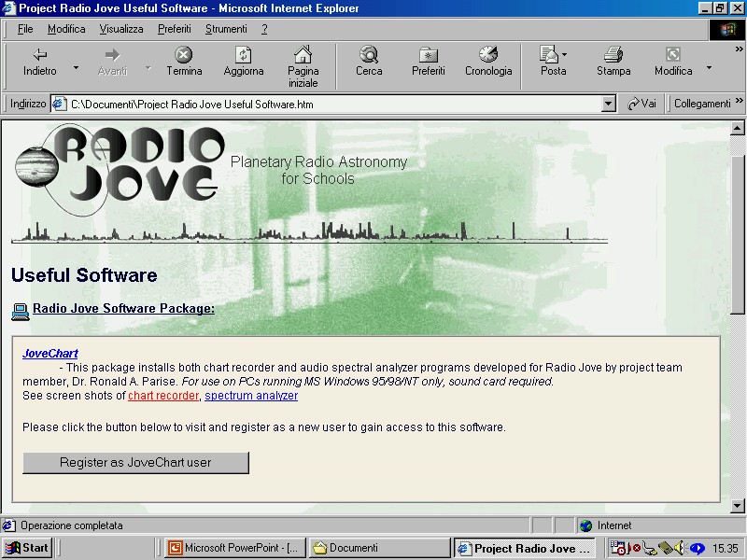Click Register as JoveChart user button
Image resolution: width=747 pixels, height=560 pixels.
pyautogui.click(x=135, y=462)
